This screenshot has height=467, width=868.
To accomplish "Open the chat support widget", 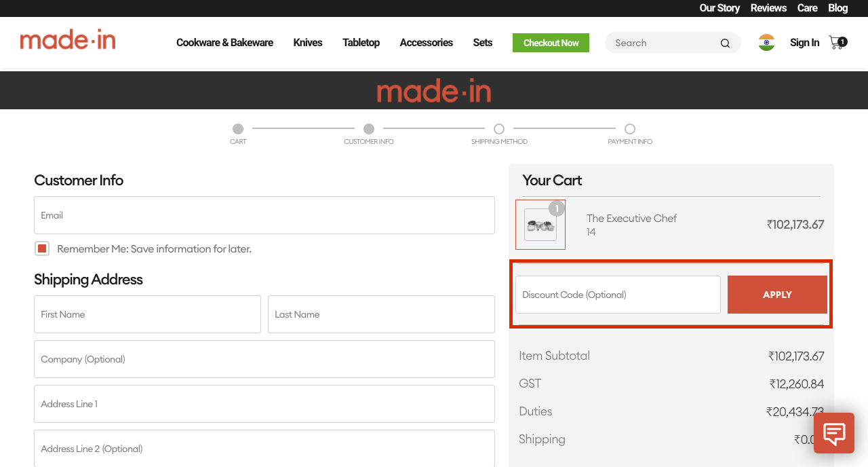I will coord(834,433).
